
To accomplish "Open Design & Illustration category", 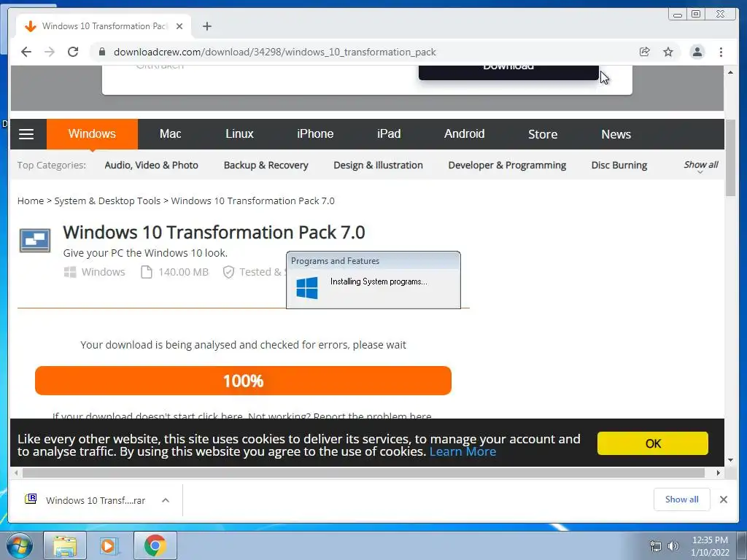I will (378, 166).
